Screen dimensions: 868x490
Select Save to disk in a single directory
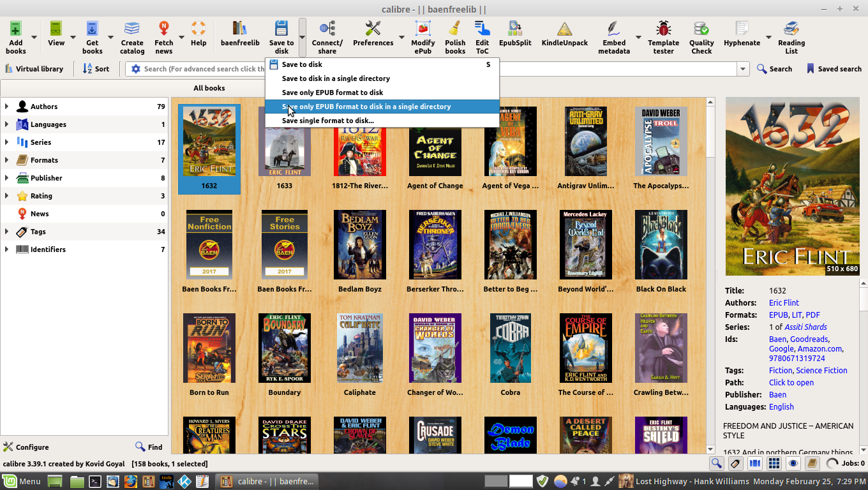pos(382,78)
